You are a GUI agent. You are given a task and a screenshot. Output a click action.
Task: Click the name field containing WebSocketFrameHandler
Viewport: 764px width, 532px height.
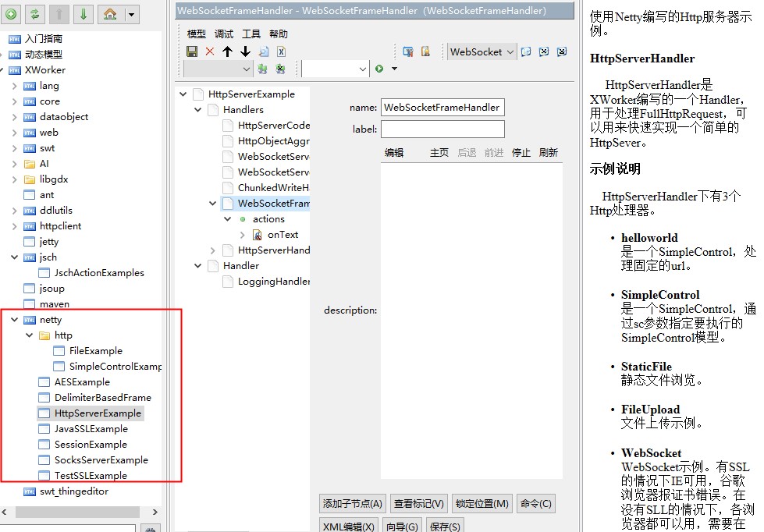(x=442, y=108)
